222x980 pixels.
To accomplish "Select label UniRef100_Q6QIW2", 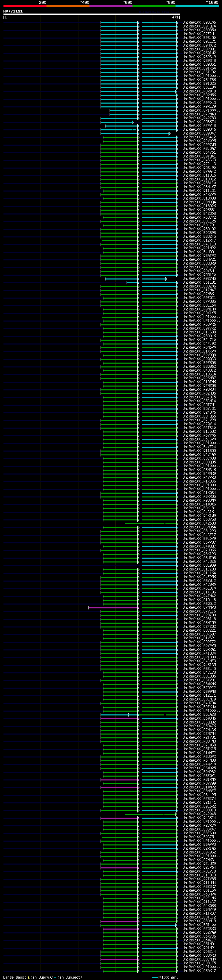I will (199, 53).
